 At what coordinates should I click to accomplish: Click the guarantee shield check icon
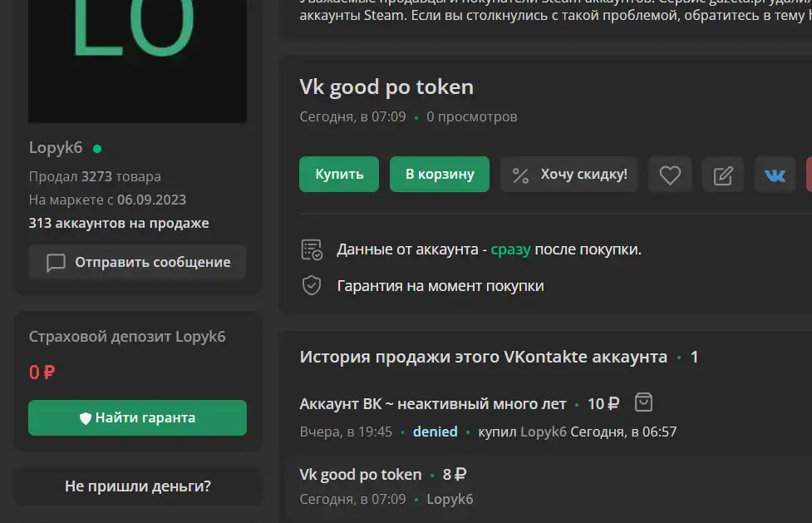312,285
